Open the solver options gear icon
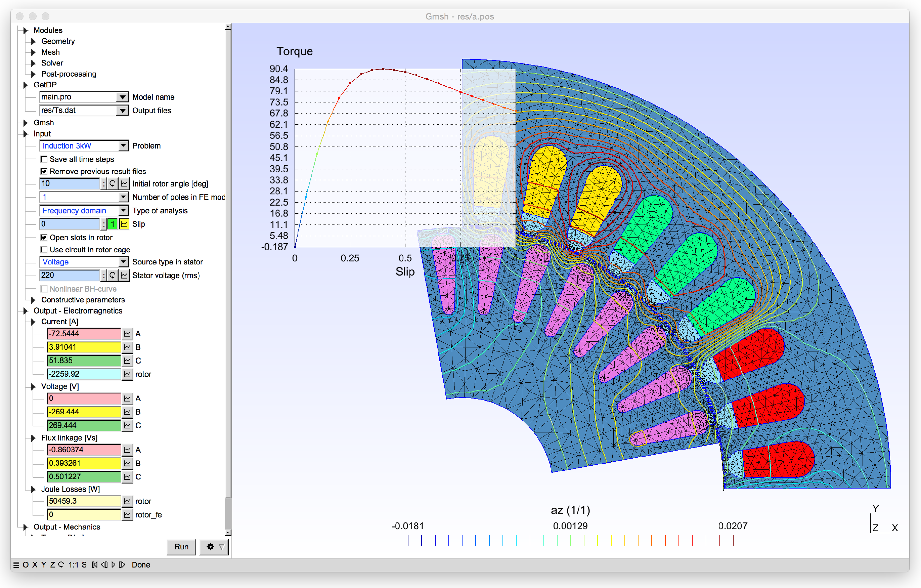 point(210,547)
